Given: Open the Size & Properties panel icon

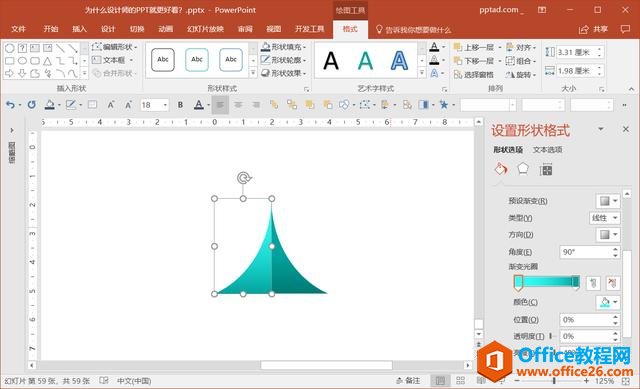Looking at the screenshot, I should point(546,169).
